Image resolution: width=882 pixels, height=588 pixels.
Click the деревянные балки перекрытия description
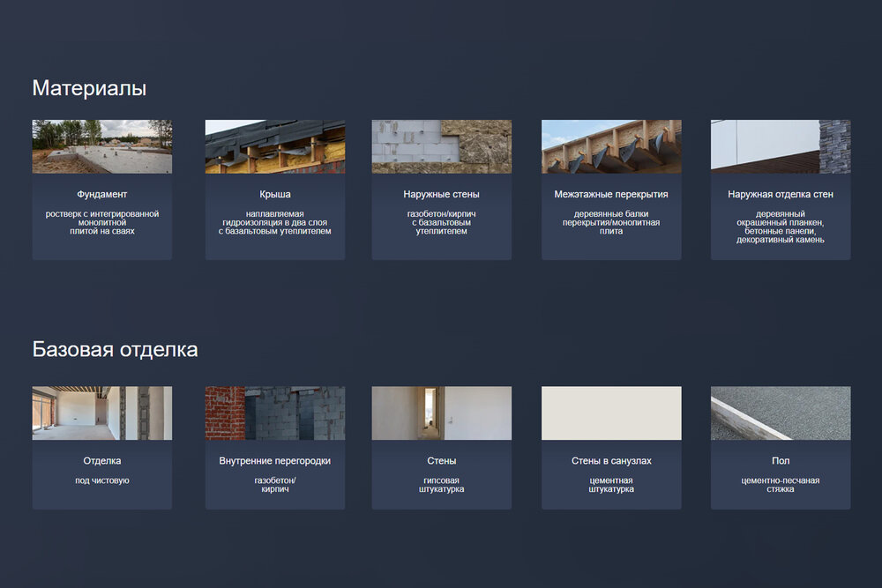(611, 223)
